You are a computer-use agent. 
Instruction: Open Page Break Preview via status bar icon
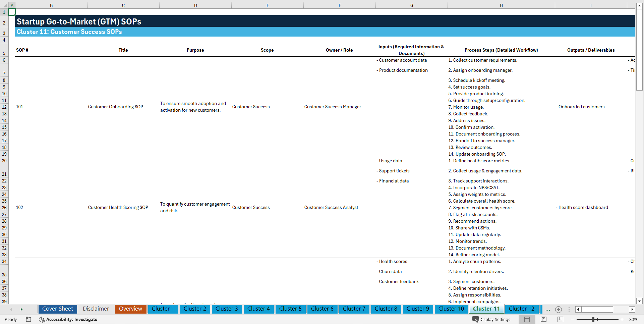pyautogui.click(x=560, y=319)
